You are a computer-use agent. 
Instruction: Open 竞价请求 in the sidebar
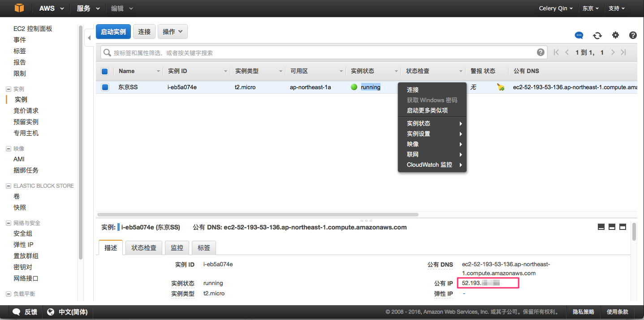26,111
